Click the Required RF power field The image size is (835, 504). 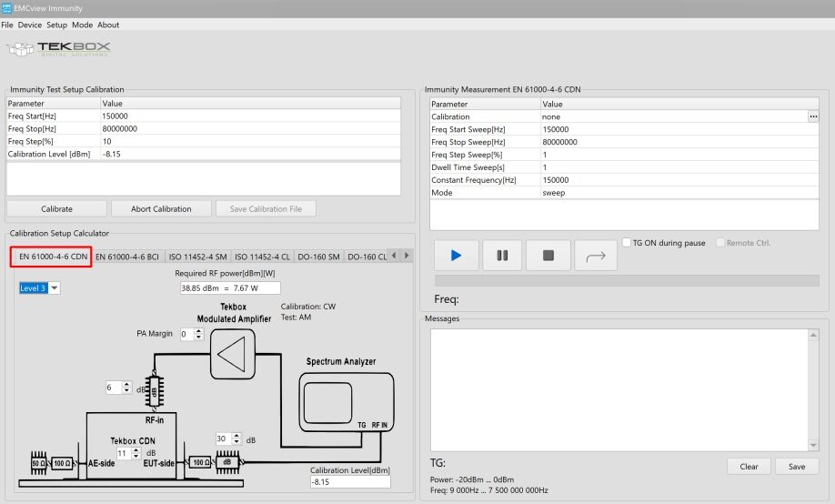tap(230, 288)
